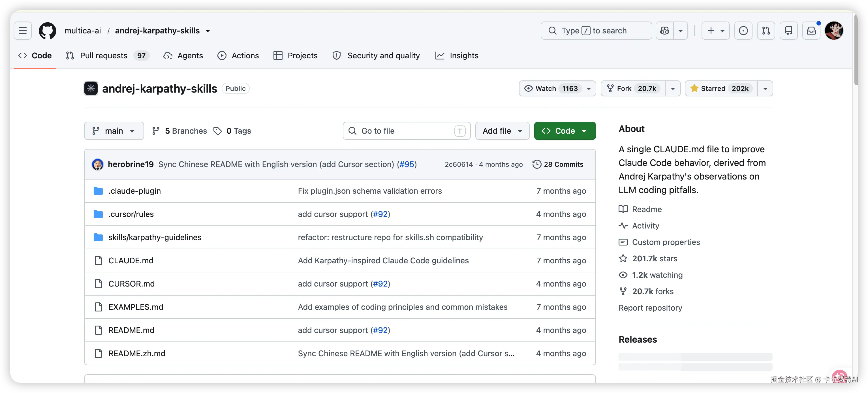Open the .claude-plugin folder
Viewport: 868px width, 393px height.
click(x=134, y=191)
